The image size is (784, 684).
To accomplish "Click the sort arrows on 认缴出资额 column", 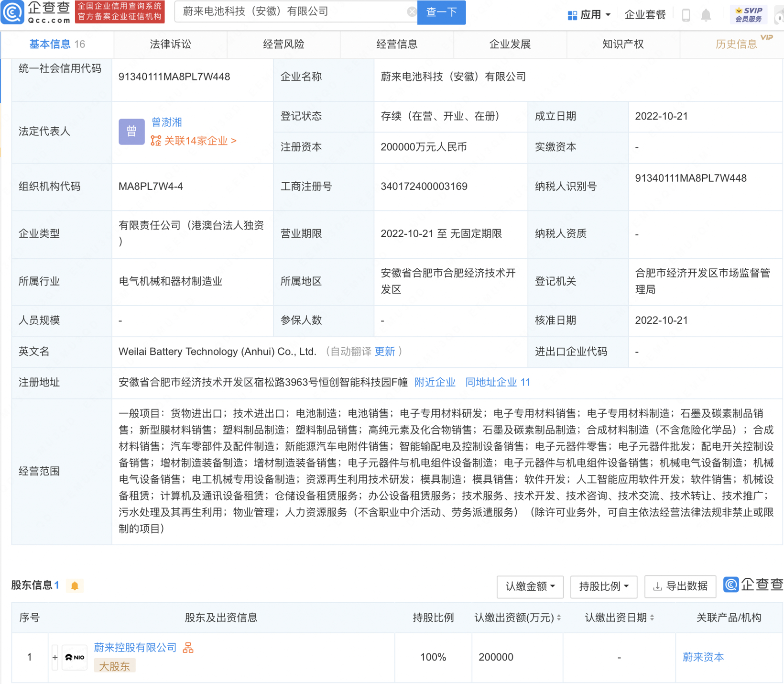I will 559,618.
